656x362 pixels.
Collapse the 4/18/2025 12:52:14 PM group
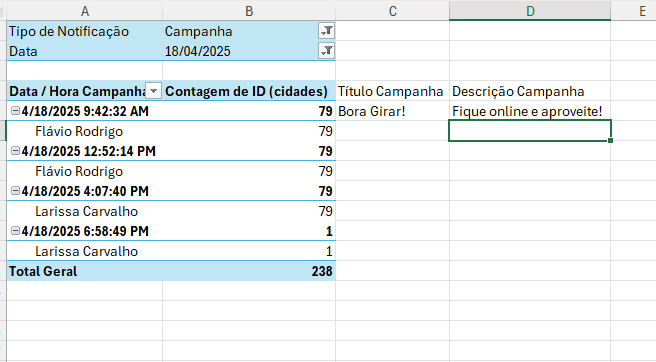pyautogui.click(x=15, y=151)
